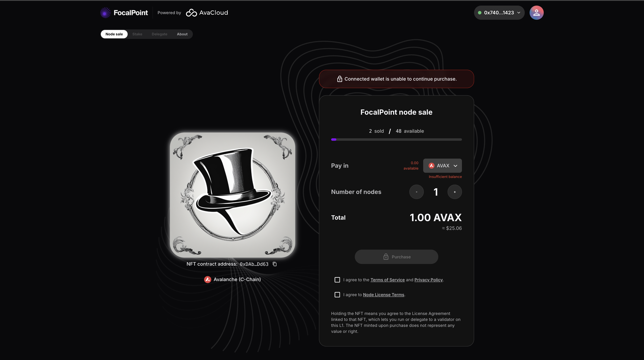Click the Avalanche C-Chain network icon
The width and height of the screenshot is (644, 360).
pos(208,279)
